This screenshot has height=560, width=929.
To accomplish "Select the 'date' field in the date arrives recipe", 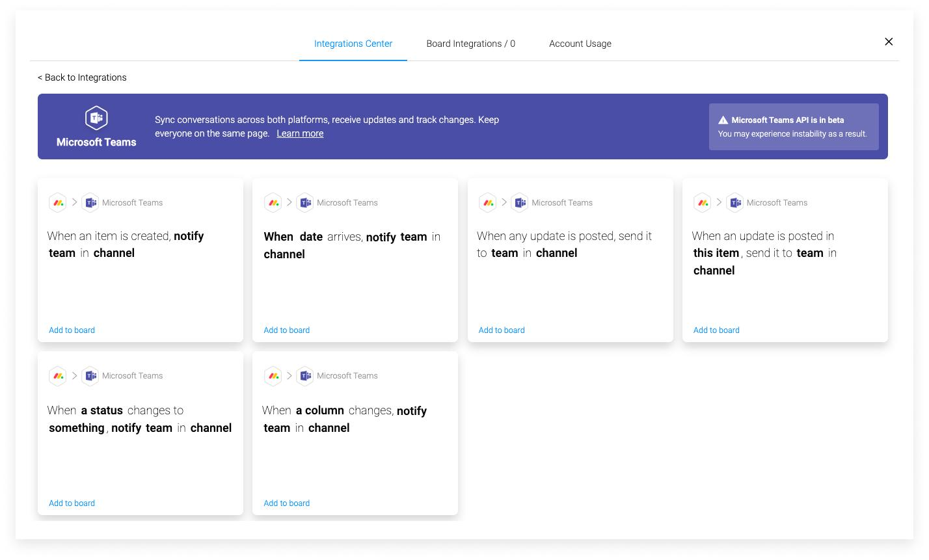I will pos(311,237).
